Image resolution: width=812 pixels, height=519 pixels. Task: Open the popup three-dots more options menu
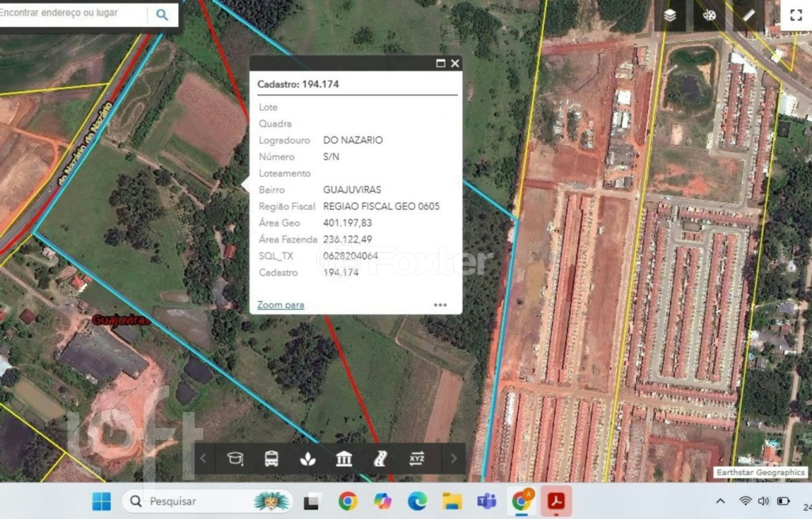(440, 305)
